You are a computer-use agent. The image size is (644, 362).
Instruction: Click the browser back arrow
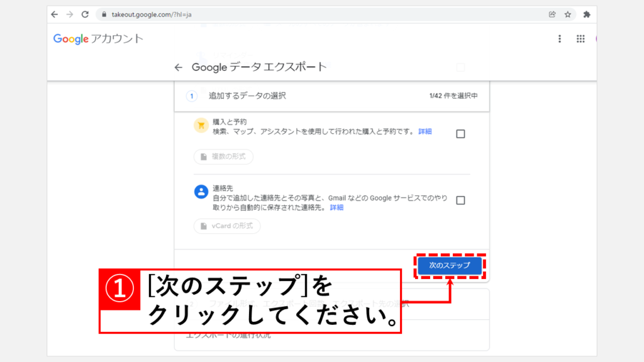[x=55, y=14]
